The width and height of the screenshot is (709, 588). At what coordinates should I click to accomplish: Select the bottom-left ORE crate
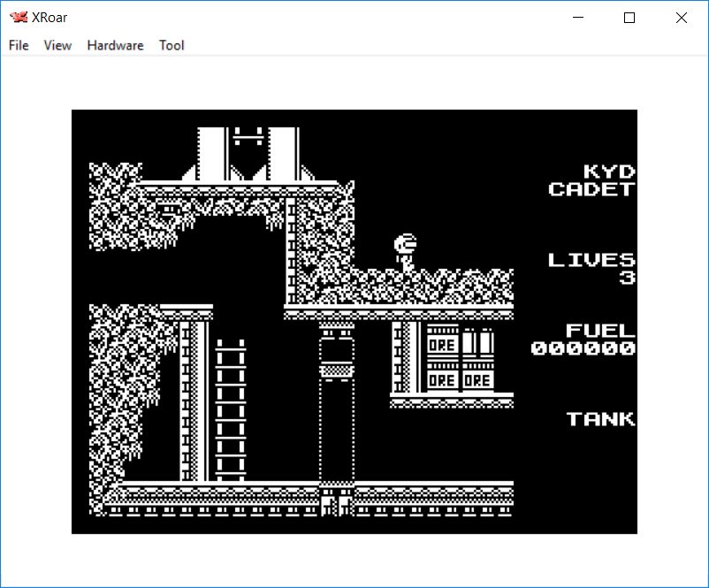tap(442, 380)
